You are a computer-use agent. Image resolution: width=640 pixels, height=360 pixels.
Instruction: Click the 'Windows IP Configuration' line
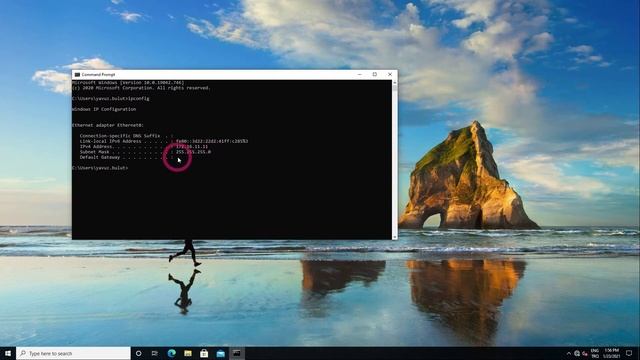click(x=104, y=109)
